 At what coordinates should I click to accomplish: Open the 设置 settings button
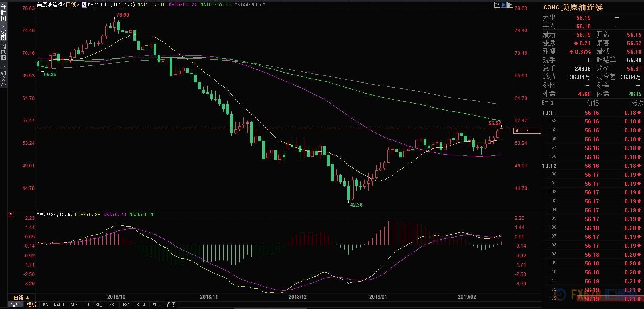(x=171, y=305)
